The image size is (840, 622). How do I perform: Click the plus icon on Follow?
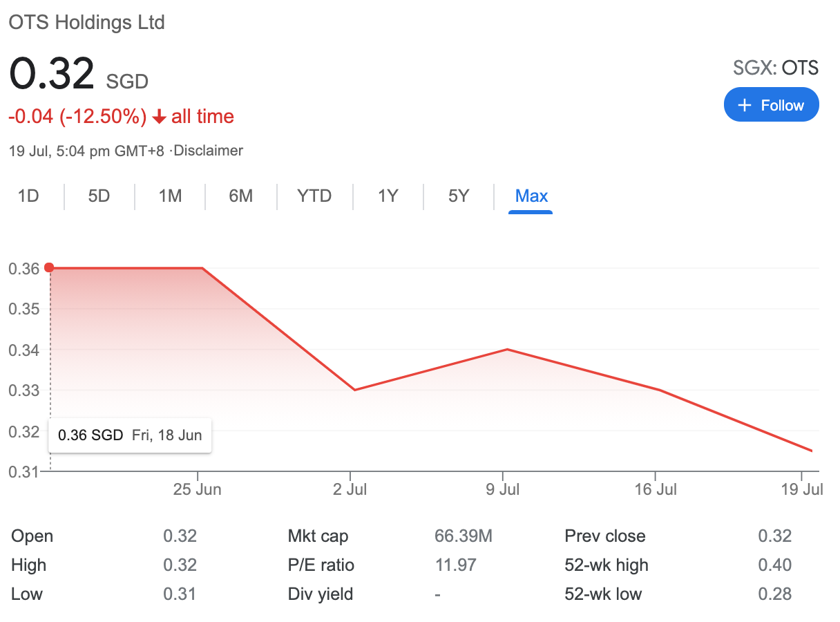point(745,105)
